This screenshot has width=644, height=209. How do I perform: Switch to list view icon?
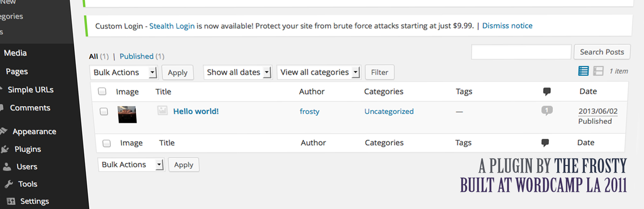(583, 71)
